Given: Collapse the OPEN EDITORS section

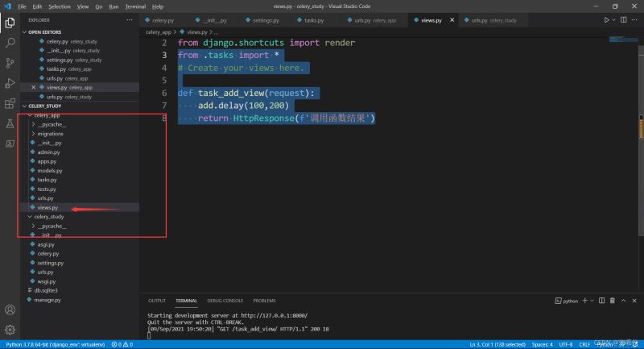Looking at the screenshot, I should (45, 32).
